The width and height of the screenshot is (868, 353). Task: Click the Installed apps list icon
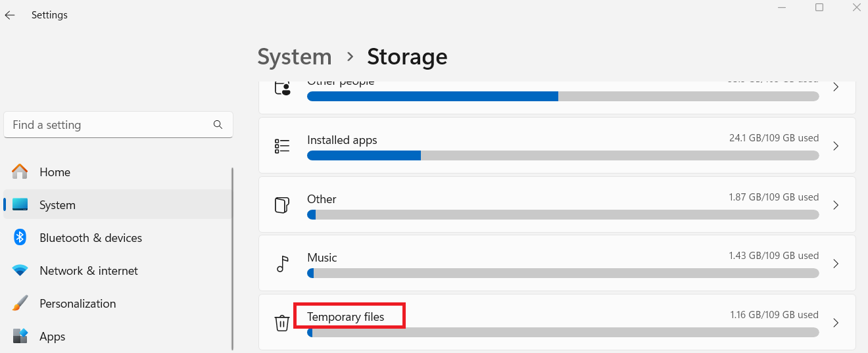pyautogui.click(x=281, y=146)
